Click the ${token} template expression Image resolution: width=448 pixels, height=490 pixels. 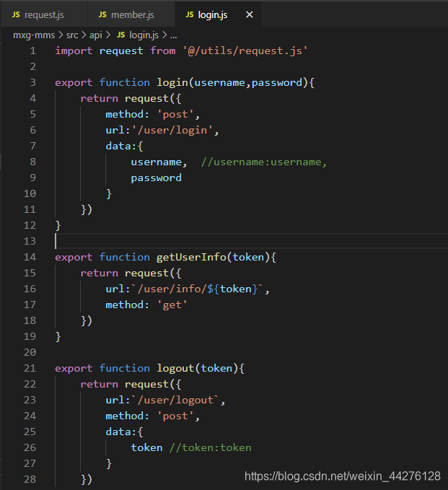(233, 289)
